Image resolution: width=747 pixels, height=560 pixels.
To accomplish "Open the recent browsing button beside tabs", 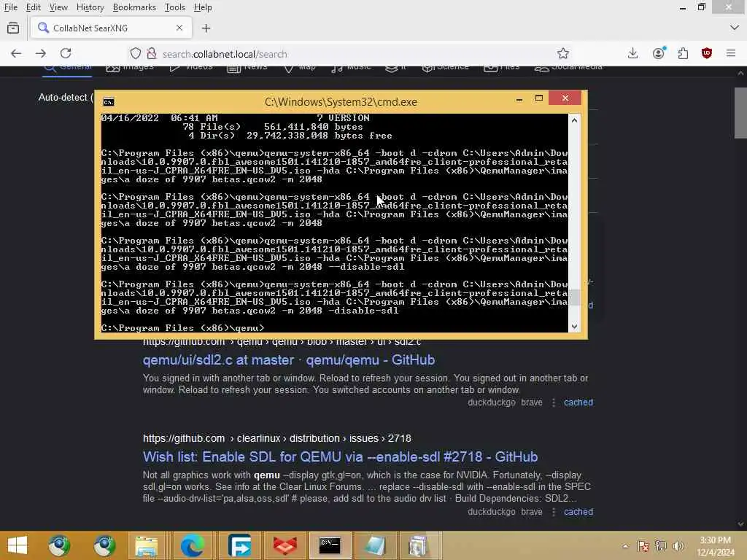I will point(13,28).
